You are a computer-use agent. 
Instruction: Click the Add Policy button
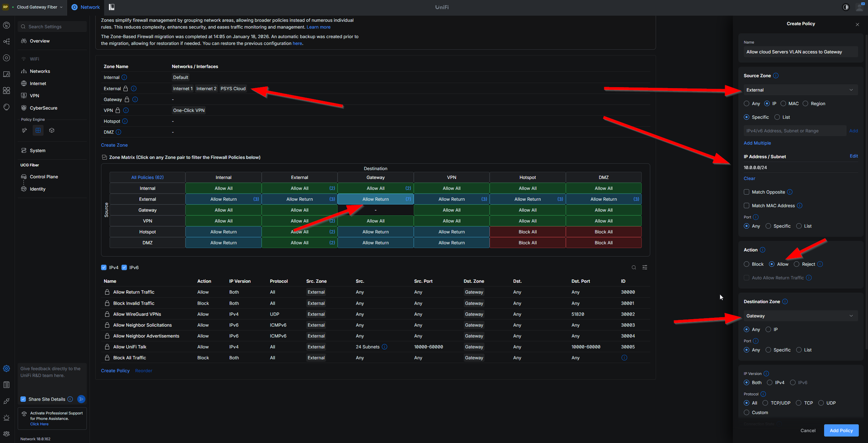pos(841,430)
